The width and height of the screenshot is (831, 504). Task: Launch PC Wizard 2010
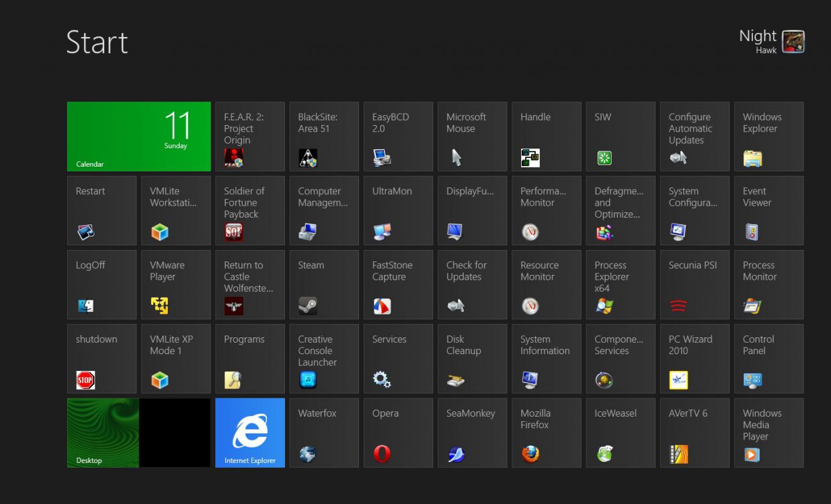point(695,359)
